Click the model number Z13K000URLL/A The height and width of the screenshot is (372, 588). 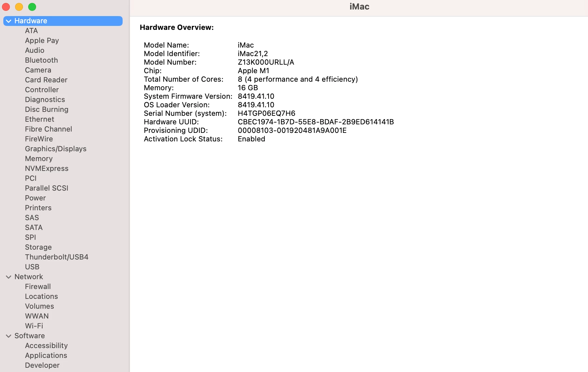click(266, 62)
